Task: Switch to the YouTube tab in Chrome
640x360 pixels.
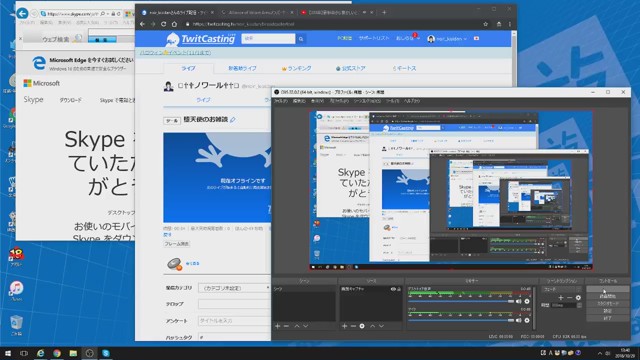Action: pyautogui.click(x=336, y=13)
